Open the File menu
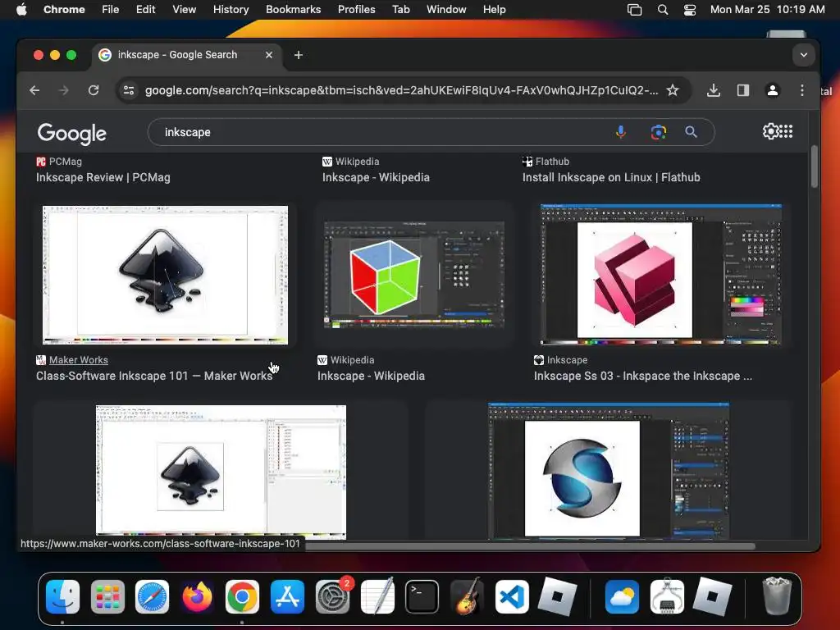The image size is (840, 630). tap(111, 9)
